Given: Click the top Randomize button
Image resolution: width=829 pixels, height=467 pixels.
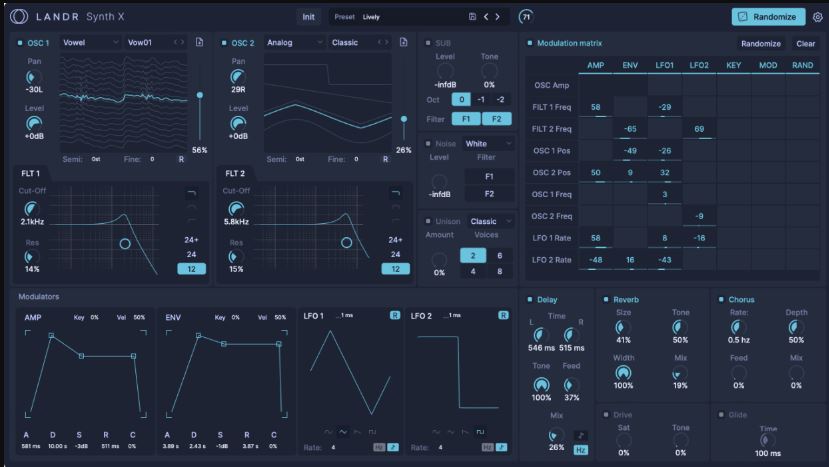Looking at the screenshot, I should pyautogui.click(x=768, y=17).
